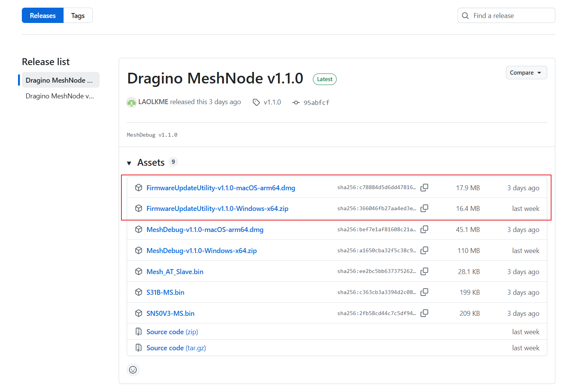Download SN50V3-MS.bin firmware

point(170,313)
